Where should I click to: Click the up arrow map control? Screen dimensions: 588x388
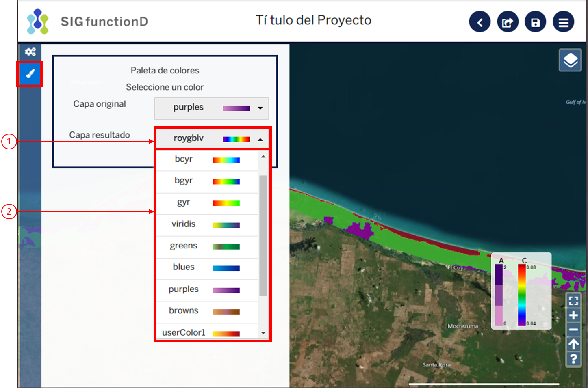(x=573, y=345)
